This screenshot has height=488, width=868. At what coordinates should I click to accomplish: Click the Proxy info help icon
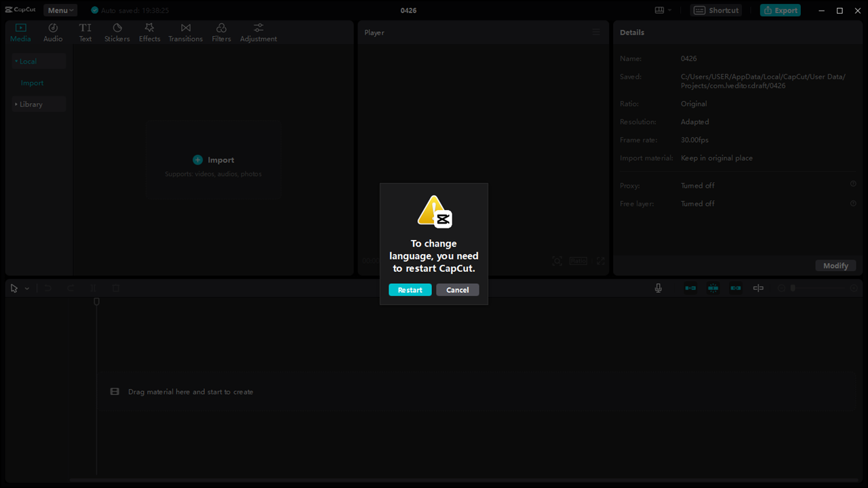853,184
